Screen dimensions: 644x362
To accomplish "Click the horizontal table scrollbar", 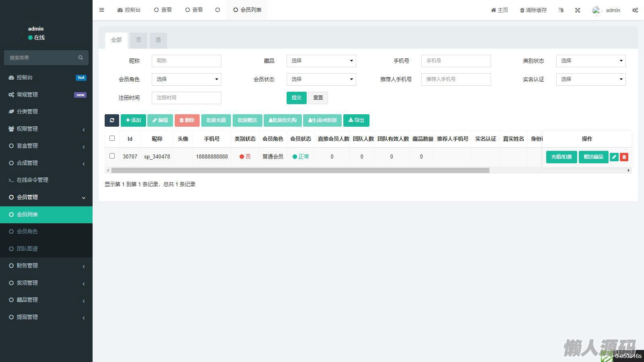I will coord(300,171).
